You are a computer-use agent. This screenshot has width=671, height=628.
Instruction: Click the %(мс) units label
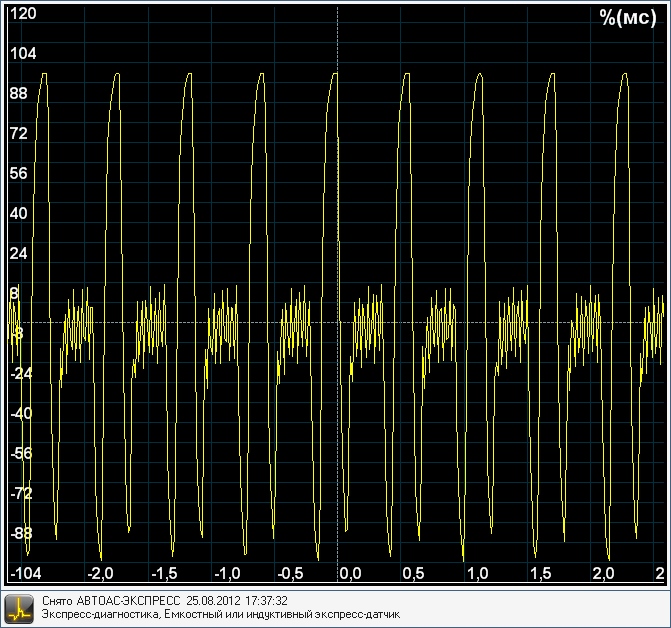(x=626, y=17)
